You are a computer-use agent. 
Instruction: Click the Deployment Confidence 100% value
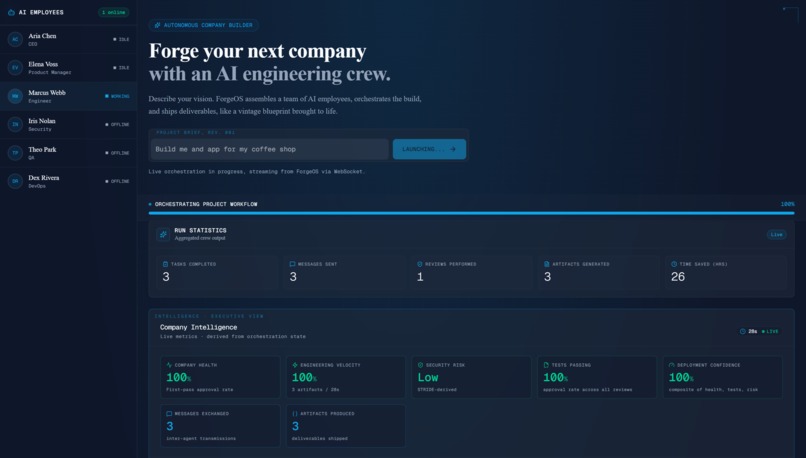pos(681,377)
